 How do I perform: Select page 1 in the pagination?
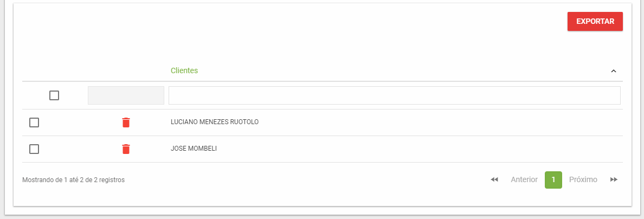pyautogui.click(x=553, y=179)
